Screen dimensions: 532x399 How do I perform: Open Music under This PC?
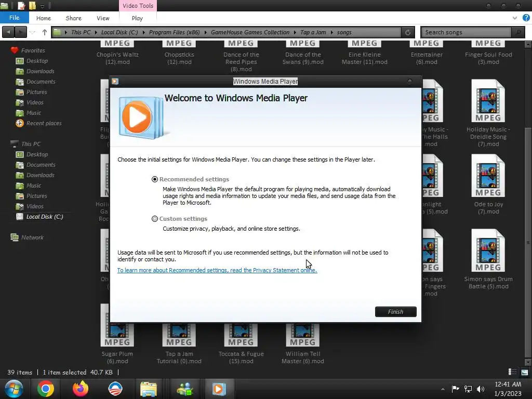pyautogui.click(x=34, y=185)
